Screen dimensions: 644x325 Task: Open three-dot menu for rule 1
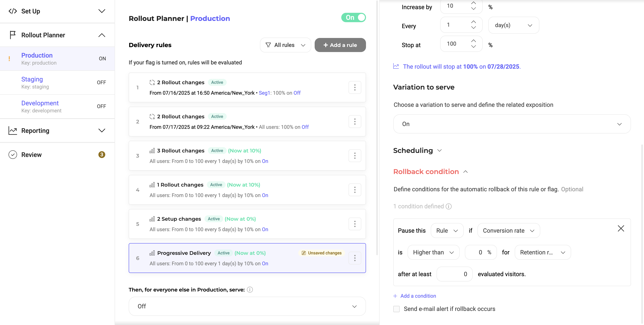[x=354, y=88]
